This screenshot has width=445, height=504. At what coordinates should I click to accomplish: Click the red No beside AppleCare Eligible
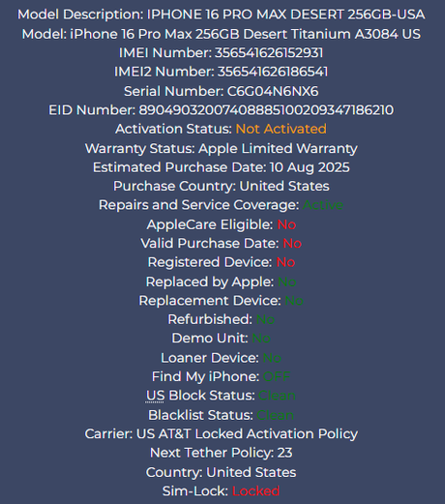point(286,224)
